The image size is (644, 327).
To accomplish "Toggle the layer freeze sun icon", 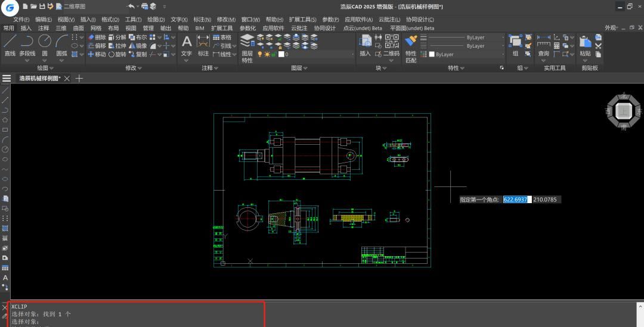I will click(x=267, y=54).
